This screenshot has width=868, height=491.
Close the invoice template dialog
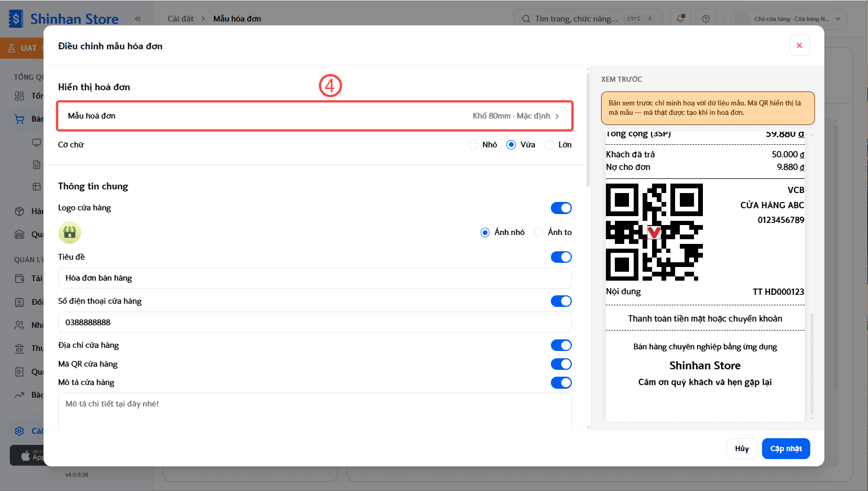pyautogui.click(x=799, y=46)
